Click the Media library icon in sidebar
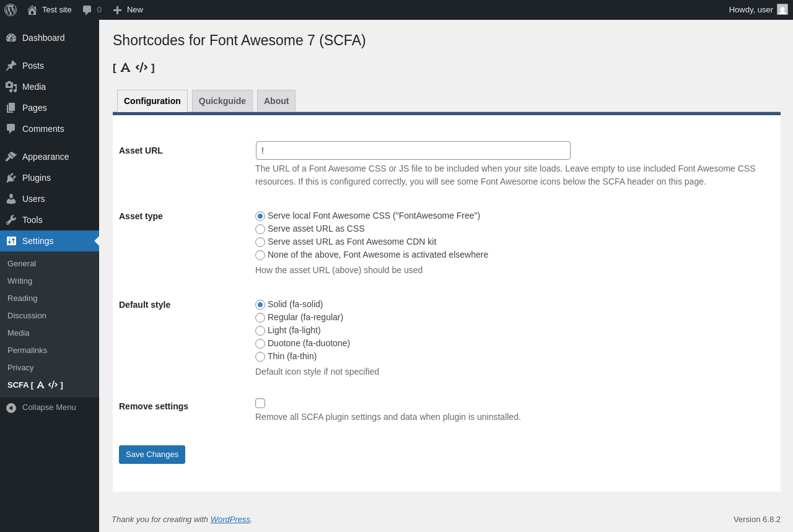793x532 pixels. (11, 87)
